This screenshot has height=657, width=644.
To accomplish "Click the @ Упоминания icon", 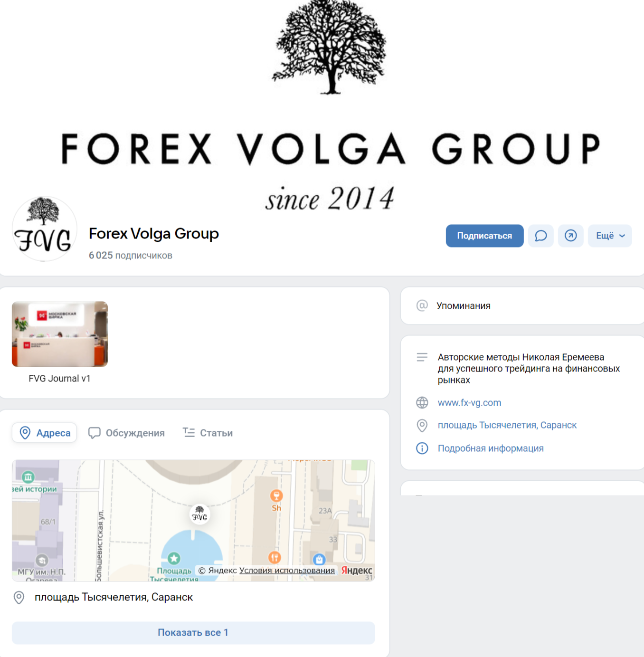I will (x=422, y=305).
